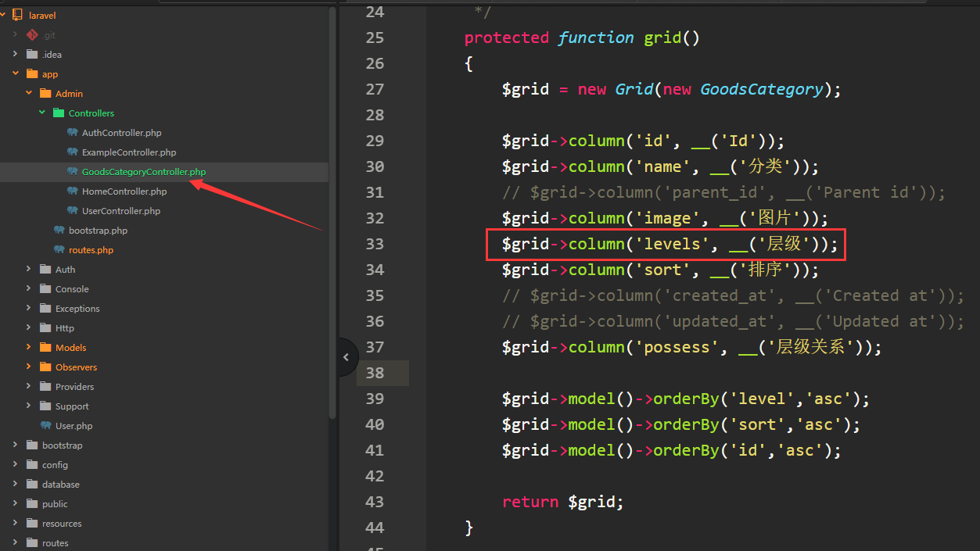Click the laravel project repository icon
This screenshot has height=551, width=980.
coord(18,15)
